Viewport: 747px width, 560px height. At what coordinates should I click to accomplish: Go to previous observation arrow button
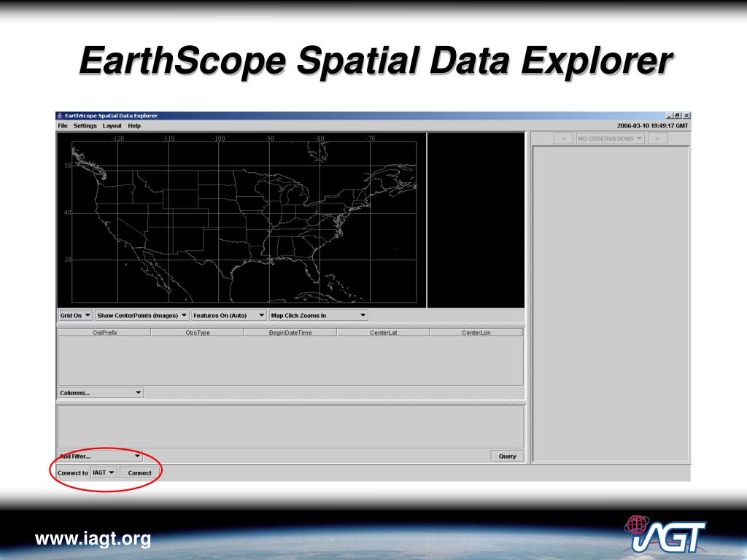click(563, 139)
